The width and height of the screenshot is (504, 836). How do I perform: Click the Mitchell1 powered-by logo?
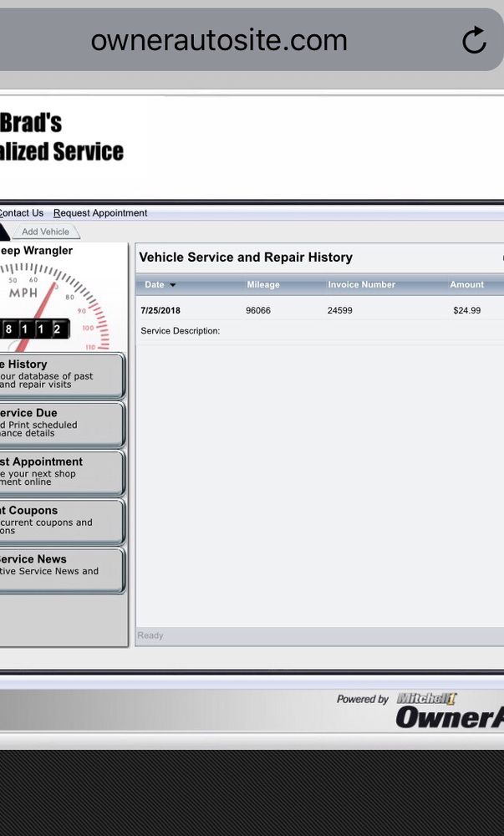[x=427, y=699]
